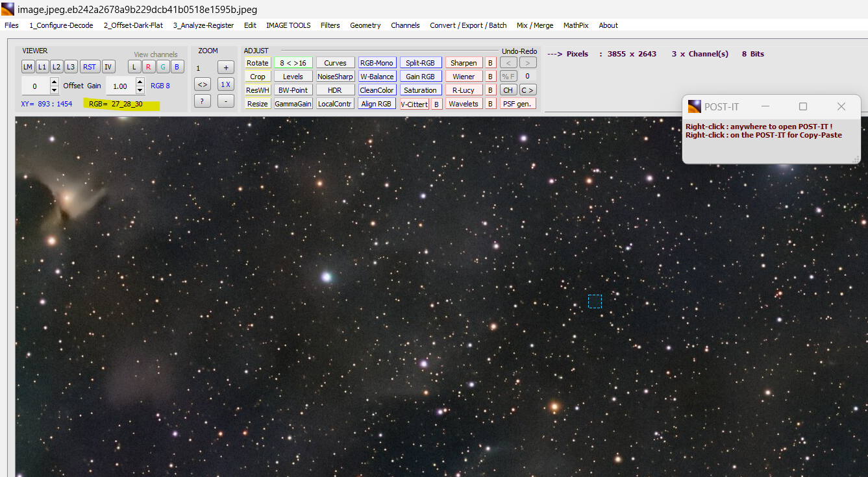This screenshot has width=868, height=477.
Task: Select viewer layer L3
Action: (x=71, y=67)
